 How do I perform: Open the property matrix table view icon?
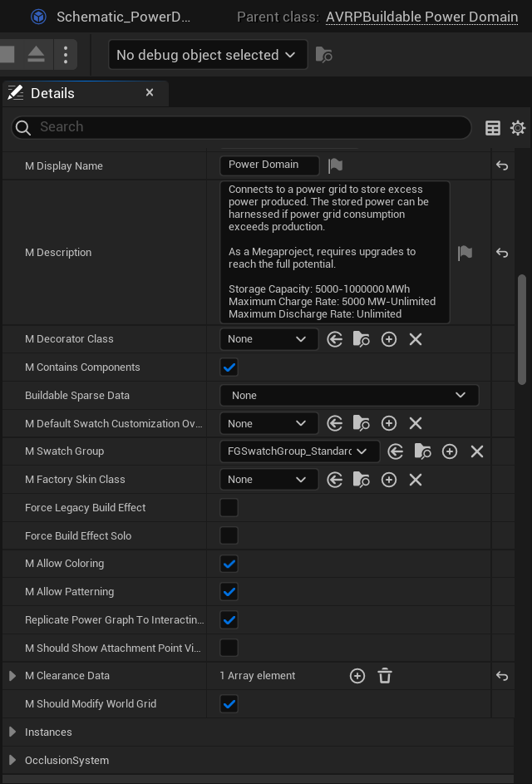coord(492,129)
